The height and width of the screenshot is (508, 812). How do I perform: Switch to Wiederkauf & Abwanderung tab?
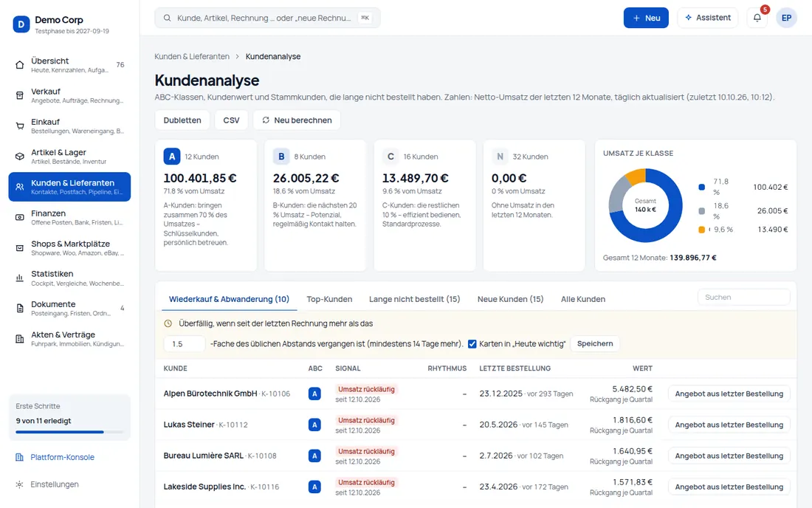point(229,299)
